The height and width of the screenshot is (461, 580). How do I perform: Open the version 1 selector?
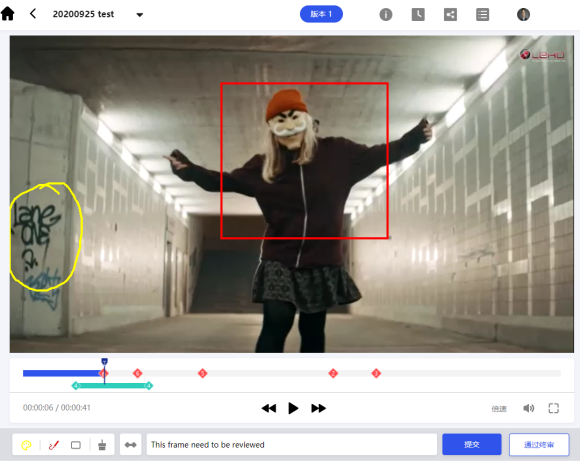(321, 14)
